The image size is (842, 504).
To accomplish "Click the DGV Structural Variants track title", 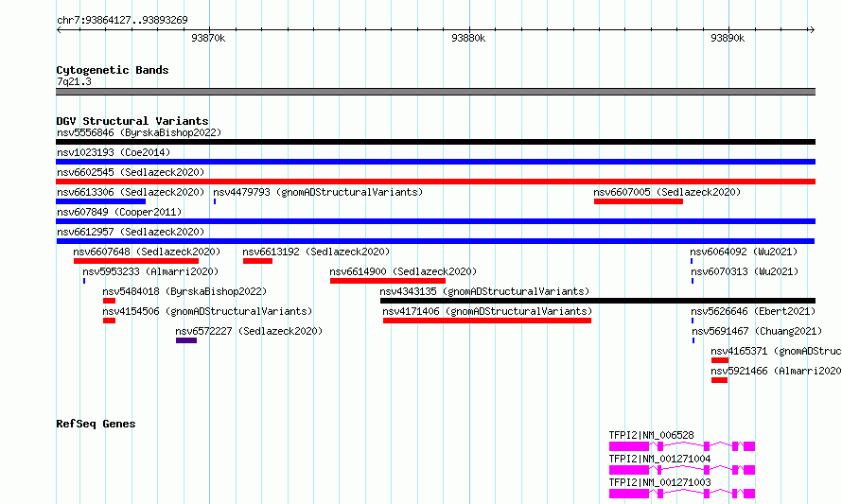I will 132,121.
